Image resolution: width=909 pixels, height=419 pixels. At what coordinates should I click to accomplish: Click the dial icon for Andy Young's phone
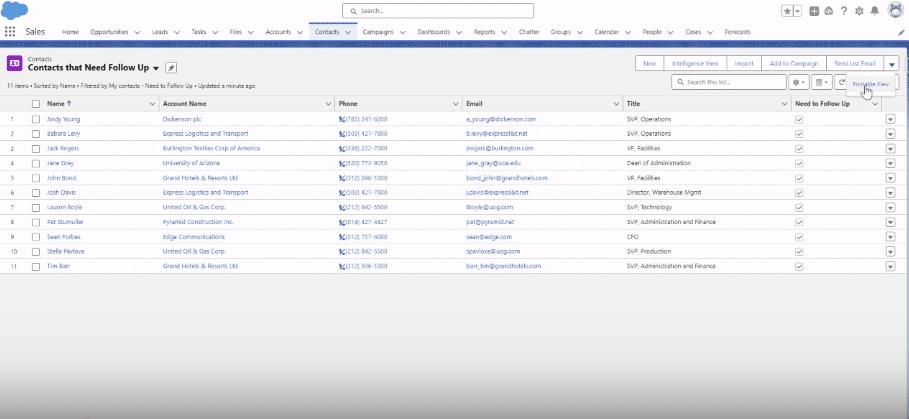[x=341, y=119]
